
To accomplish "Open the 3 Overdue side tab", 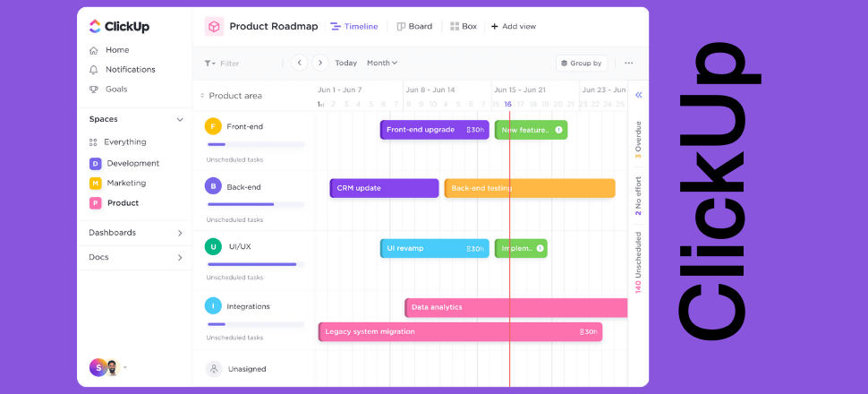I will [x=638, y=140].
